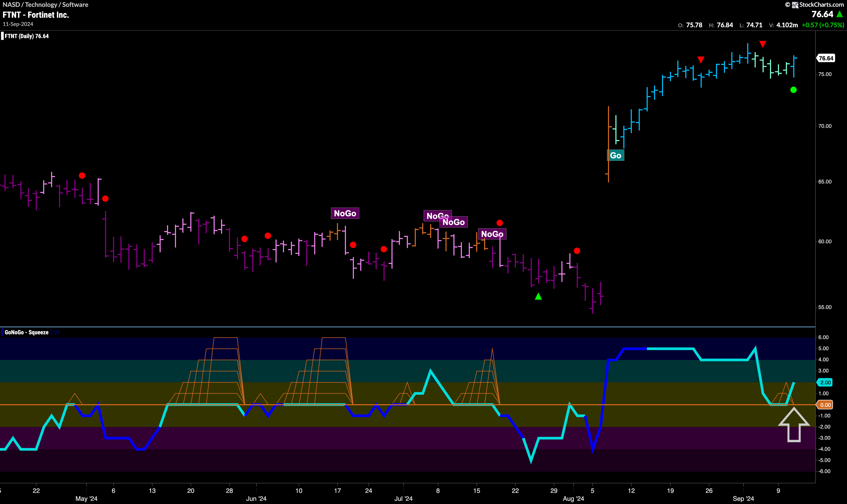Viewport: 847px width, 504px height.
Task: Click the red down-triangle at the September high
Action: 763,44
